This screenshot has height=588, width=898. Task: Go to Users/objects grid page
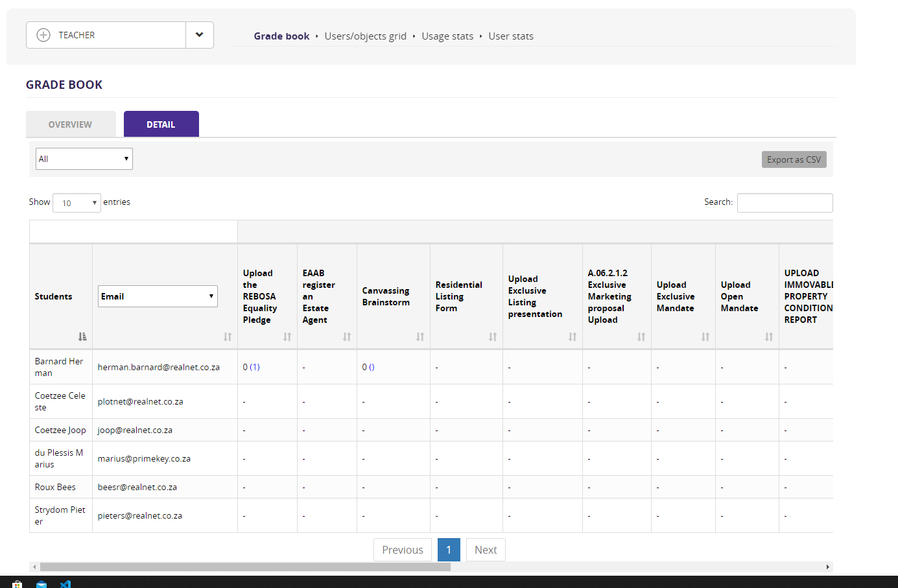point(365,36)
